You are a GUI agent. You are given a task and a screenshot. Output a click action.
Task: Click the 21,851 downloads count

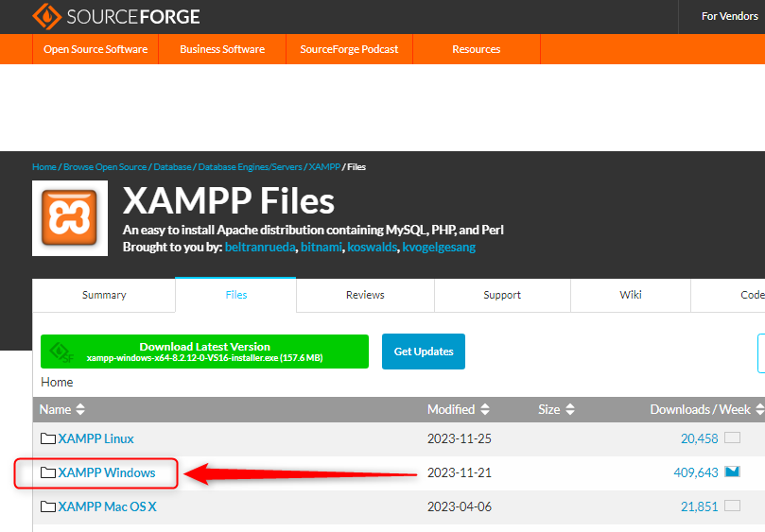pyautogui.click(x=699, y=506)
